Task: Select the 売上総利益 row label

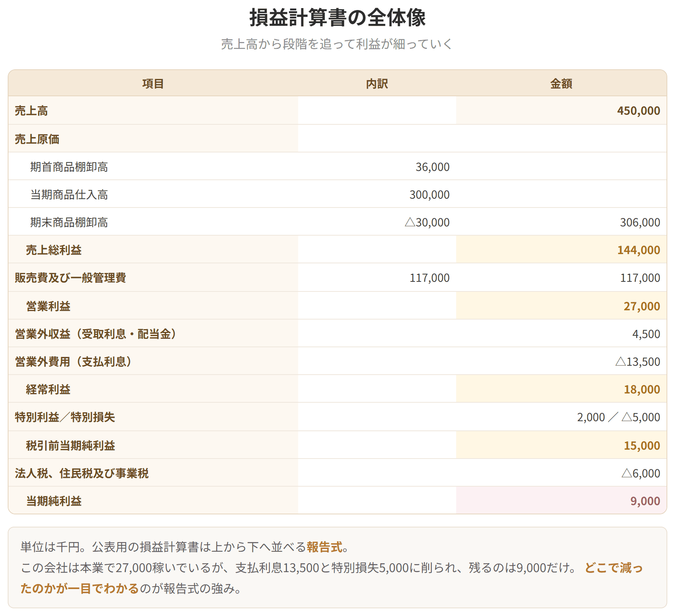Action: (x=54, y=250)
